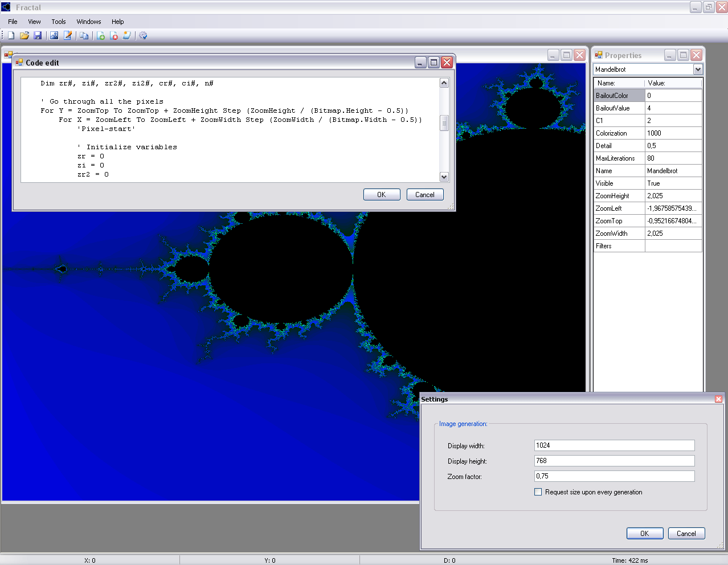Click the Visible property value True
The width and height of the screenshot is (728, 565).
coord(673,183)
